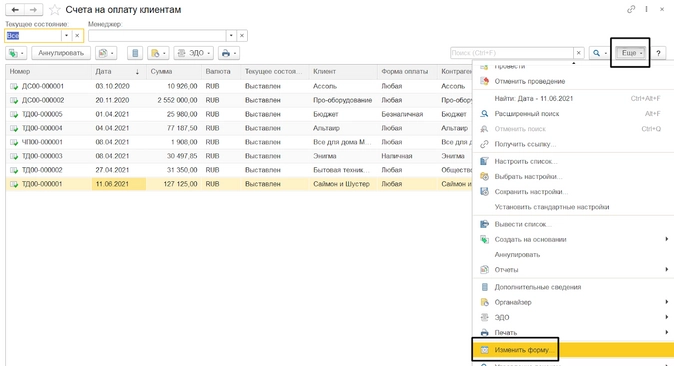
Task: Click document icon of row ЧП00-000001
Action: [x=14, y=142]
